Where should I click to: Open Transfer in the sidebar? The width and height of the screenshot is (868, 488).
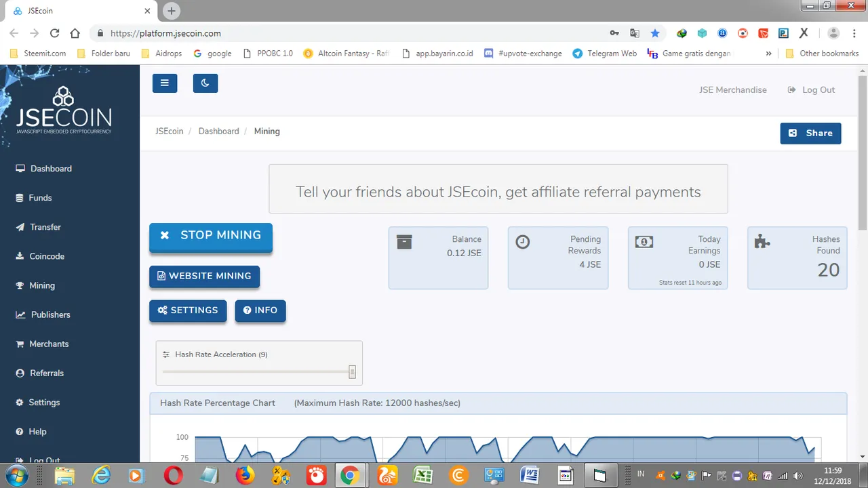point(39,227)
